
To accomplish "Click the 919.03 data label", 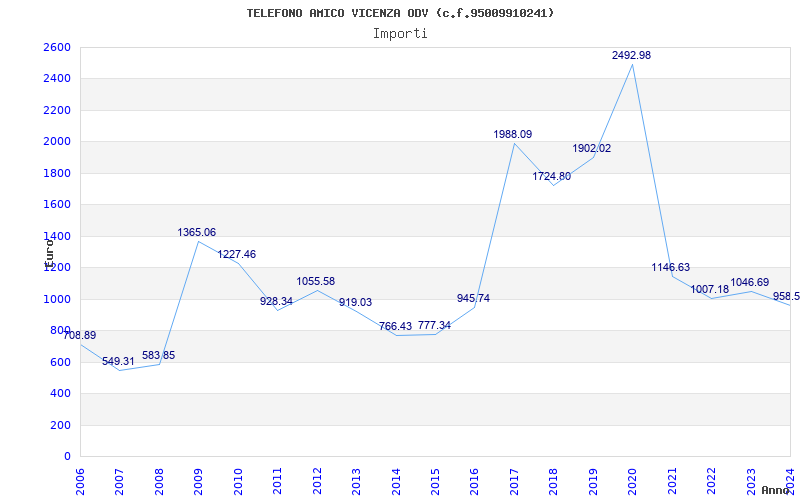I will (x=356, y=302).
